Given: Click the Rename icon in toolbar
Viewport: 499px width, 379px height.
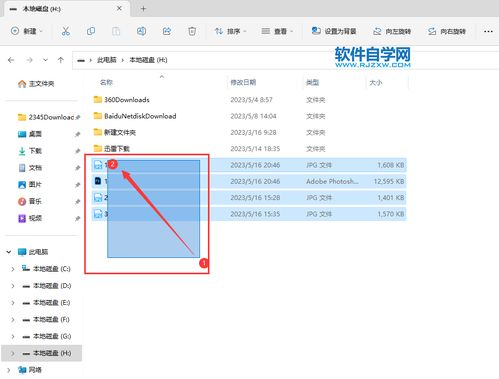Looking at the screenshot, I should coord(141,31).
